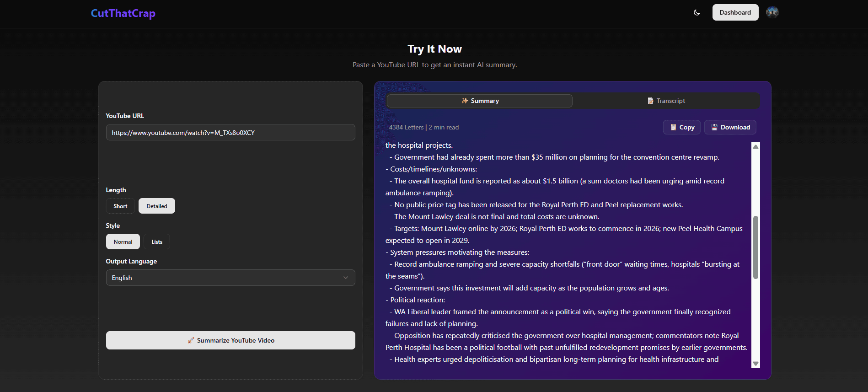Open the user profile avatar
868x392 pixels.
pos(772,12)
